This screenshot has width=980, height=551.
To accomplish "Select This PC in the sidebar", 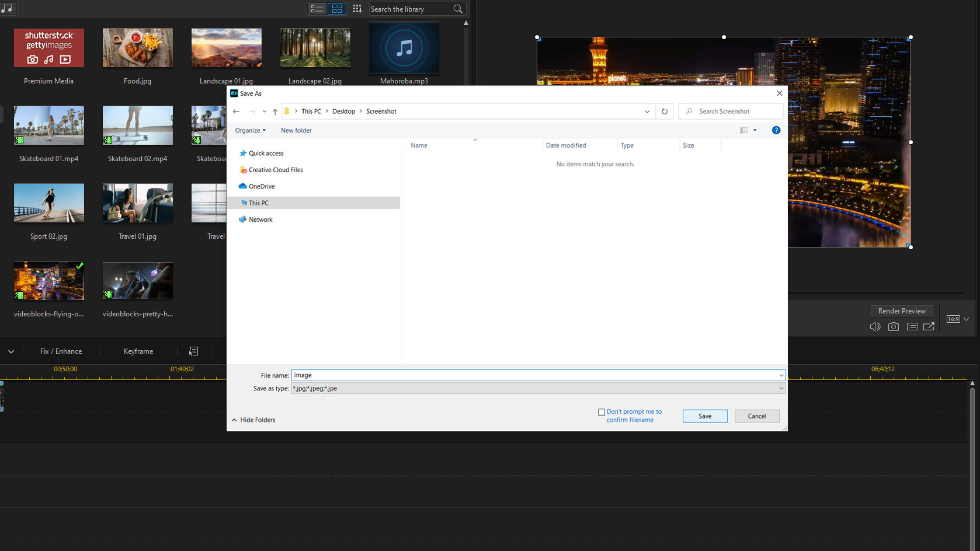I will point(259,203).
